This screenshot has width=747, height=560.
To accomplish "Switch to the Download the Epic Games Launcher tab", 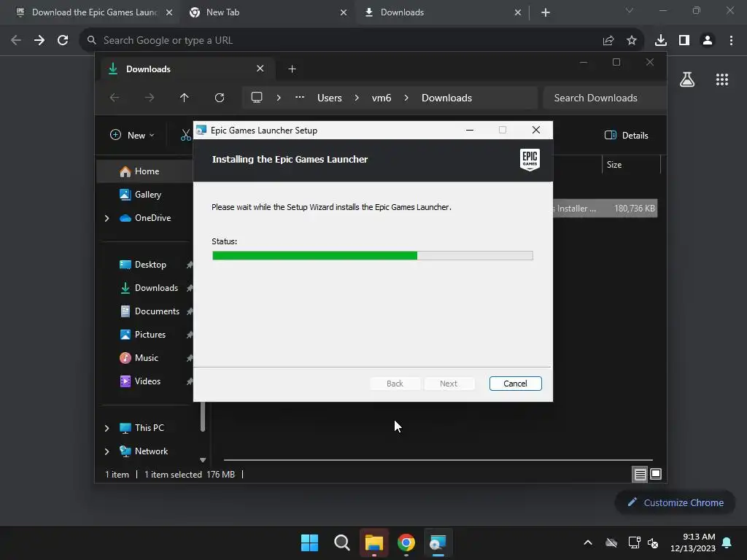I will point(93,12).
